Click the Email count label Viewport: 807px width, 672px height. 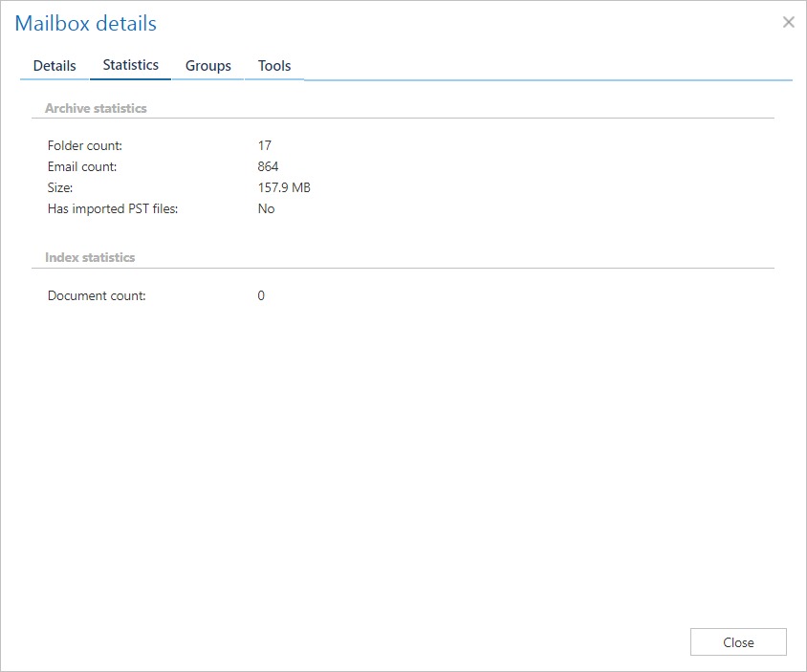point(82,166)
